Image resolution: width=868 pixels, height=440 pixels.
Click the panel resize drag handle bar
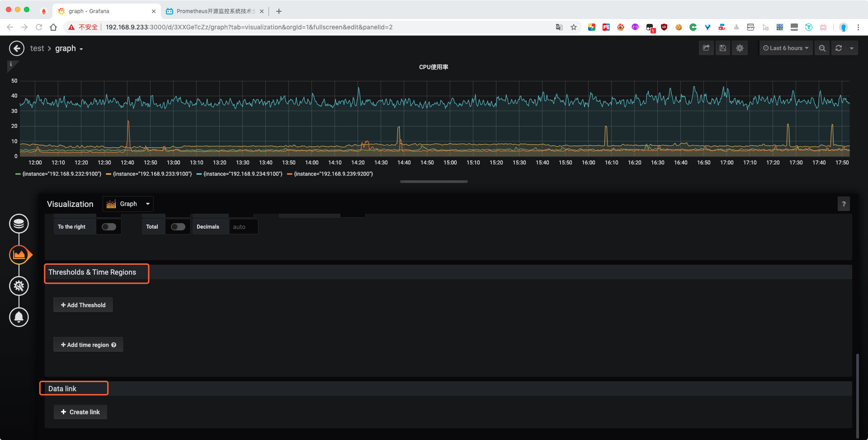coord(434,182)
